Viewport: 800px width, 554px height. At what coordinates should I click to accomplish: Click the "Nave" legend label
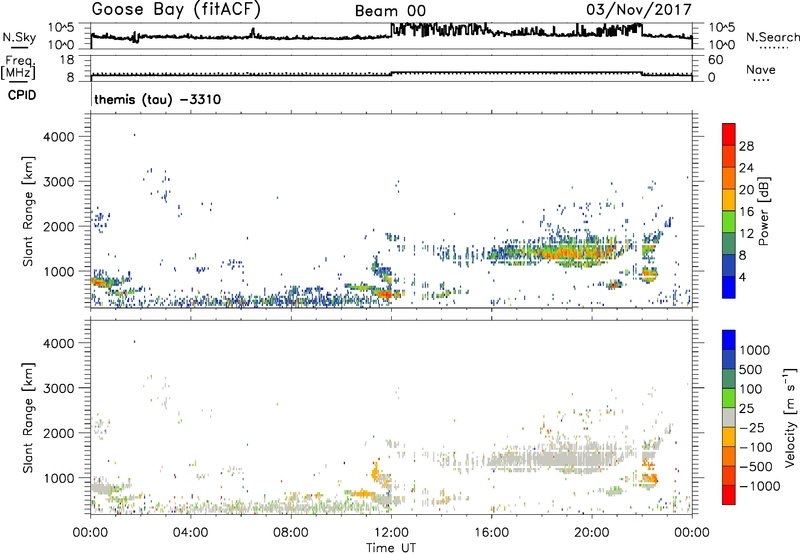[760, 69]
